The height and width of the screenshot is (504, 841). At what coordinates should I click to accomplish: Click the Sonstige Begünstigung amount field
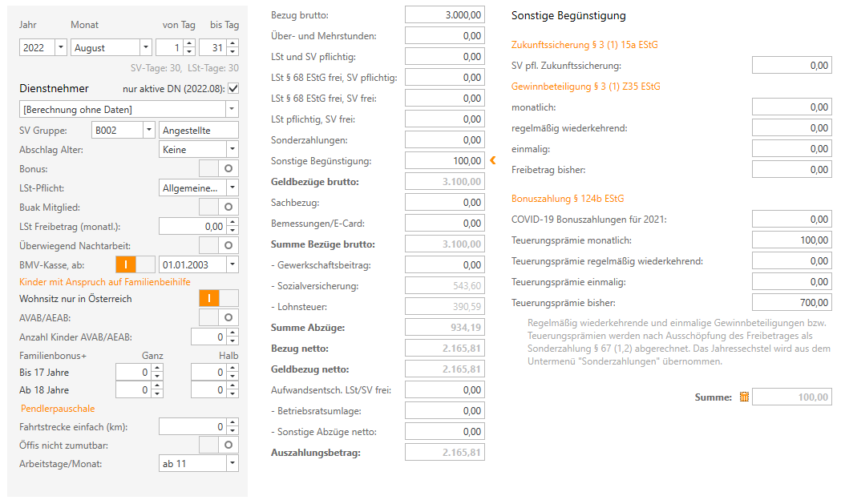tap(445, 161)
